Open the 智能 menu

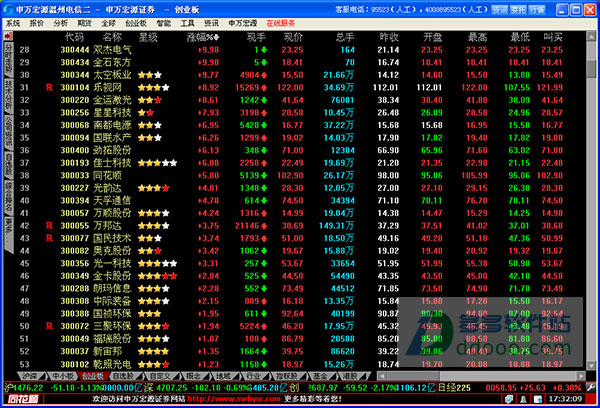[164, 23]
